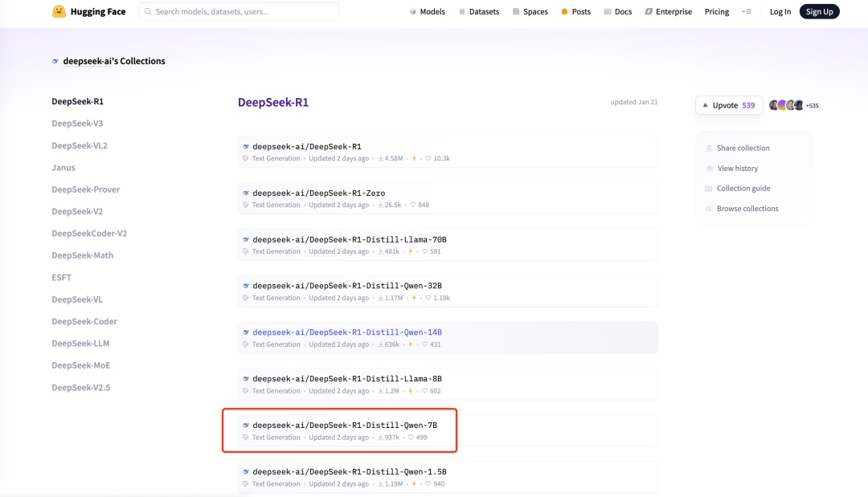Click the heart icon showing 499 likes
Screen dimensions: 868x497
click(x=411, y=438)
